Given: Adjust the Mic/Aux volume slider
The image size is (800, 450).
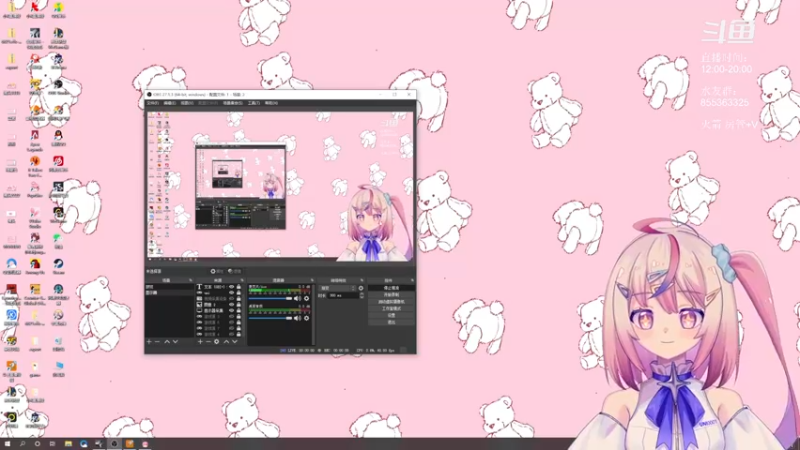Looking at the screenshot, I should [x=270, y=298].
